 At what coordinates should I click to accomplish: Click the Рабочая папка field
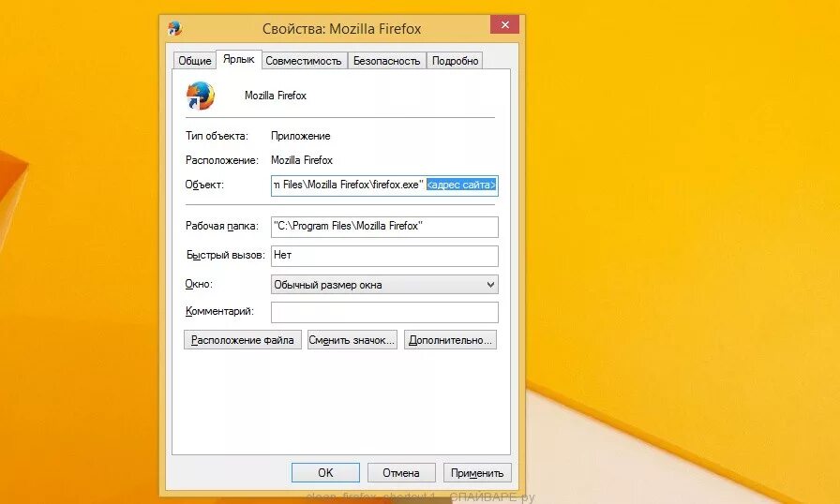coord(384,227)
